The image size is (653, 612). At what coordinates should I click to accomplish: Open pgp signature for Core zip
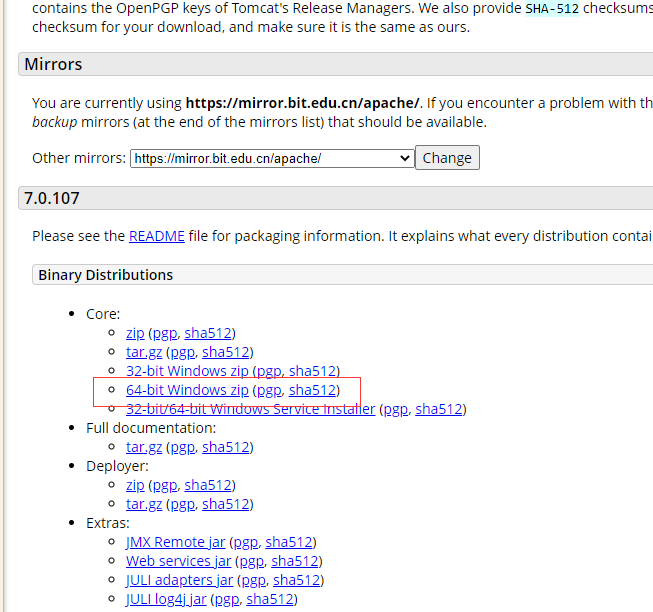pyautogui.click(x=165, y=333)
